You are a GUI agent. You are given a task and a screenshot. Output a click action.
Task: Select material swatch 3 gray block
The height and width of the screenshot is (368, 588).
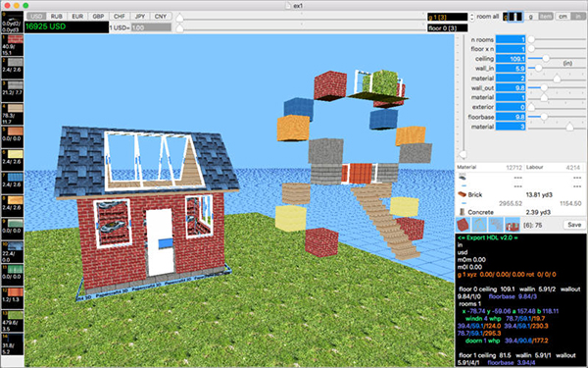coord(13,91)
